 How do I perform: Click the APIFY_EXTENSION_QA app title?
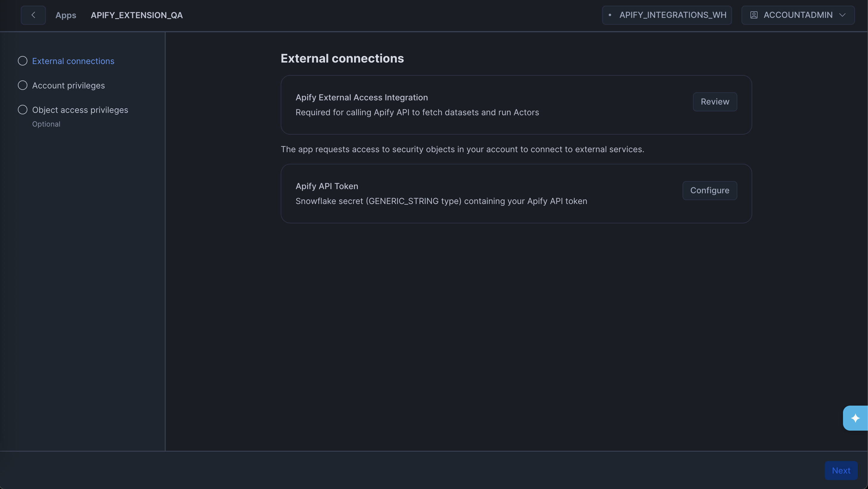pos(136,15)
